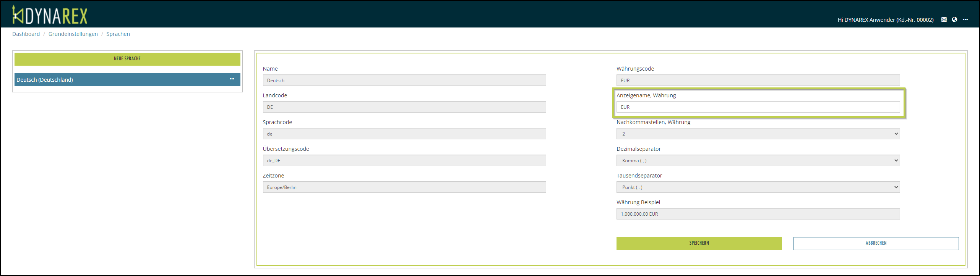Go to Dashboard breadcrumb
This screenshot has width=980, height=276.
(x=26, y=34)
